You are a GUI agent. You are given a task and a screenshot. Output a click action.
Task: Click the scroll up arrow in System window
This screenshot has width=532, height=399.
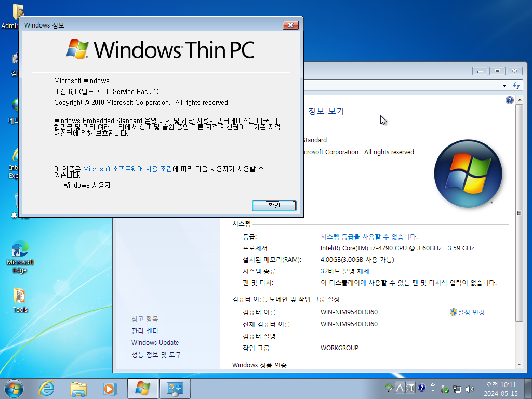coord(519,100)
